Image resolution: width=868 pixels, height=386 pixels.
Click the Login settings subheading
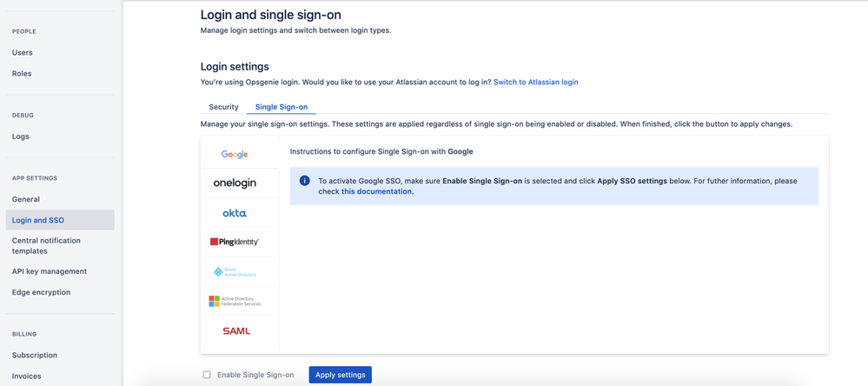coord(235,67)
